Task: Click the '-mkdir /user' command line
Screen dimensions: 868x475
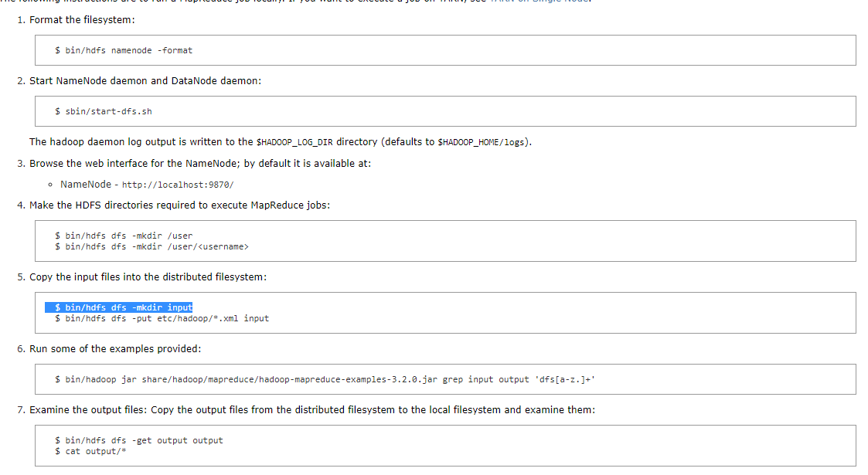Action: click(124, 236)
